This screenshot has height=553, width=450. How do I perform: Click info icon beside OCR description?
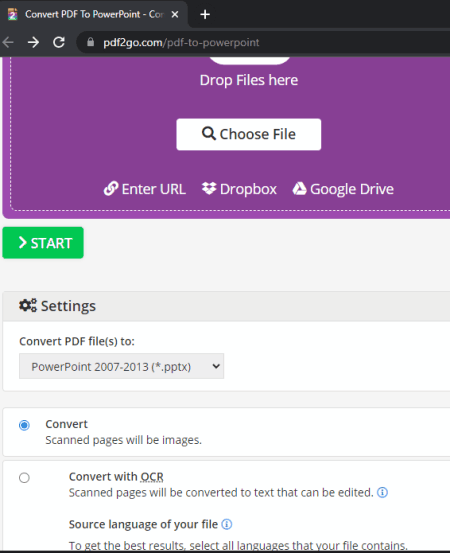pos(382,492)
